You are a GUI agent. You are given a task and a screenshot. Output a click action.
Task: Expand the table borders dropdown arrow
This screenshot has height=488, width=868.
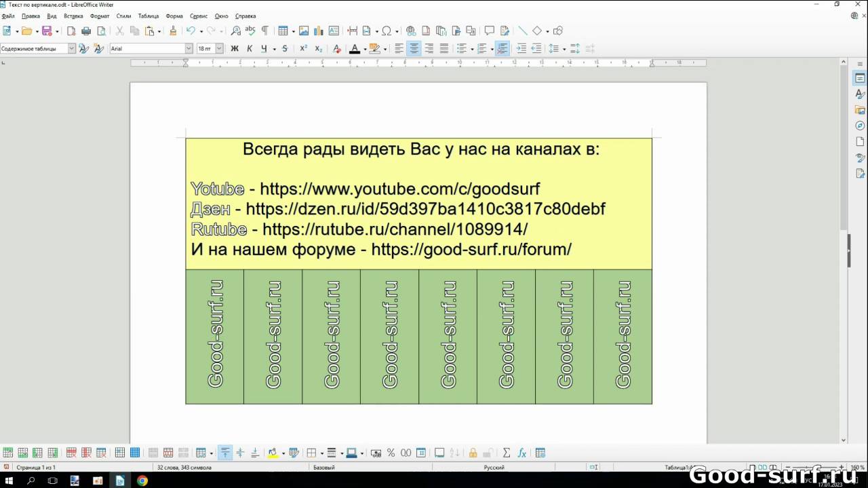coord(321,453)
